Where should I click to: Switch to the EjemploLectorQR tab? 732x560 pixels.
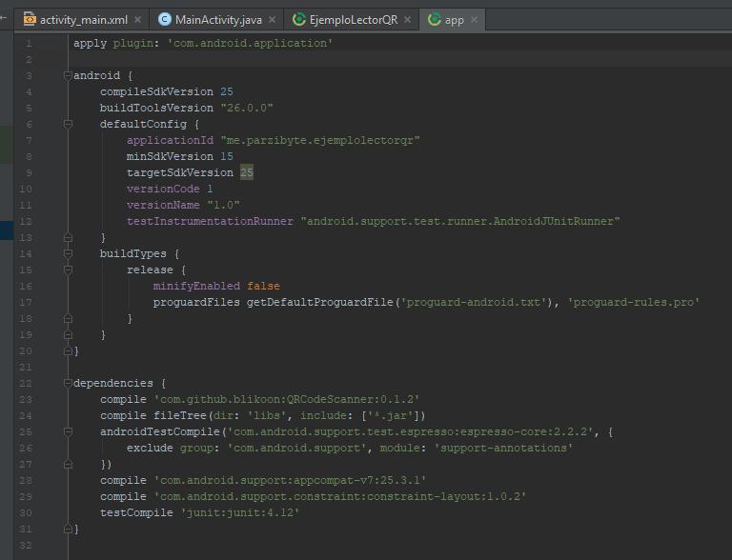tap(353, 19)
